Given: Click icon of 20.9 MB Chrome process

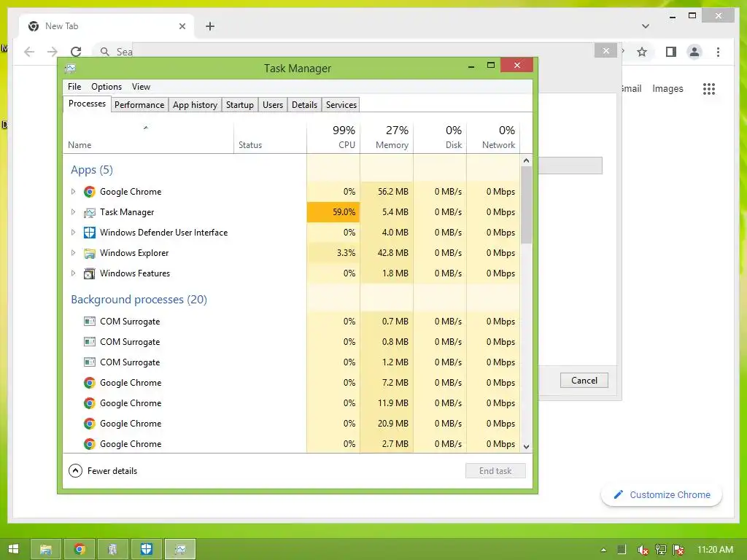Looking at the screenshot, I should (x=89, y=424).
